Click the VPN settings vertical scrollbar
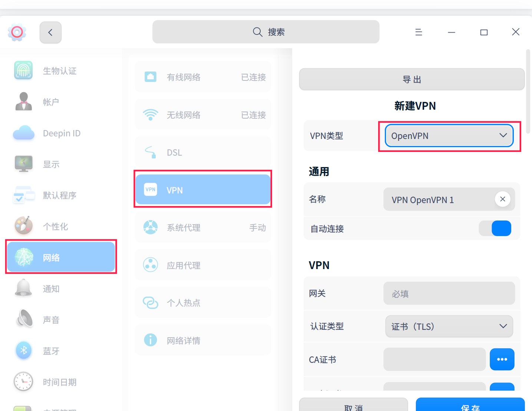The height and width of the screenshot is (411, 532). (x=528, y=91)
